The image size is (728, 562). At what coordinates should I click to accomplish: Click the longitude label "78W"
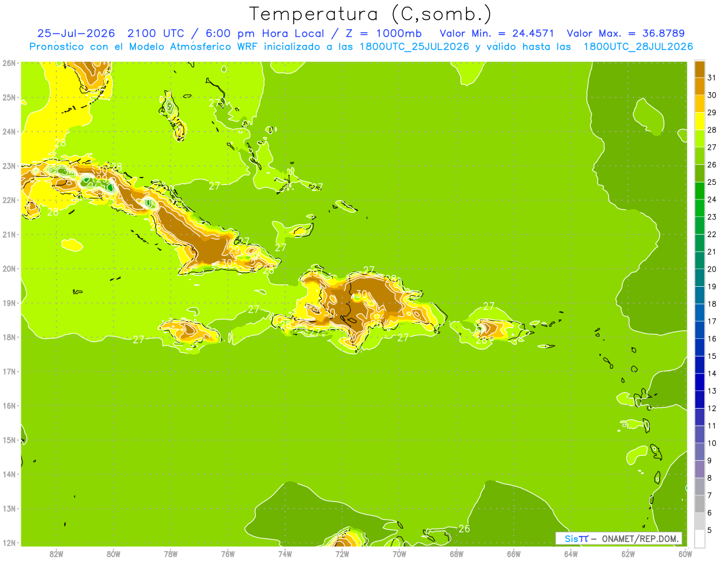point(170,554)
